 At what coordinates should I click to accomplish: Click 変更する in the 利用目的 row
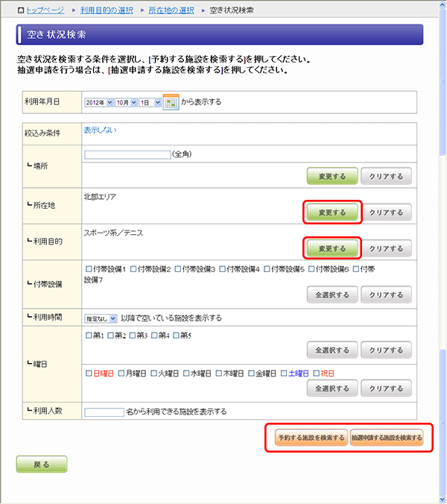(332, 248)
